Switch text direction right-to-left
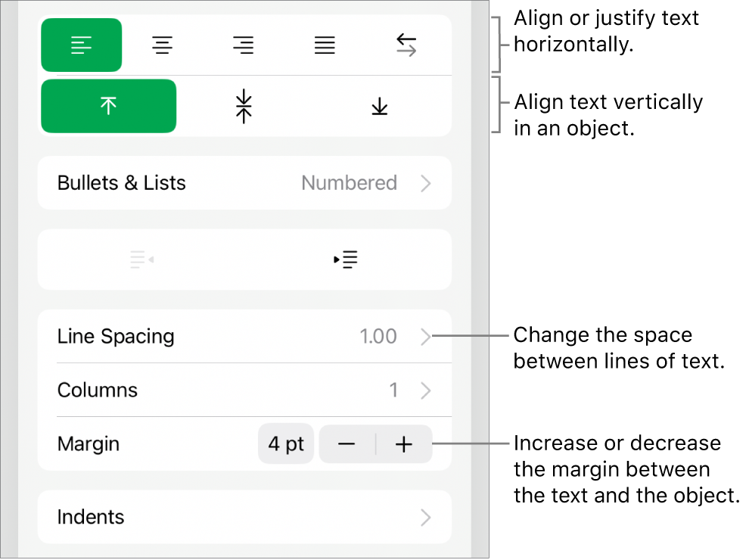The image size is (749, 560). [x=406, y=45]
